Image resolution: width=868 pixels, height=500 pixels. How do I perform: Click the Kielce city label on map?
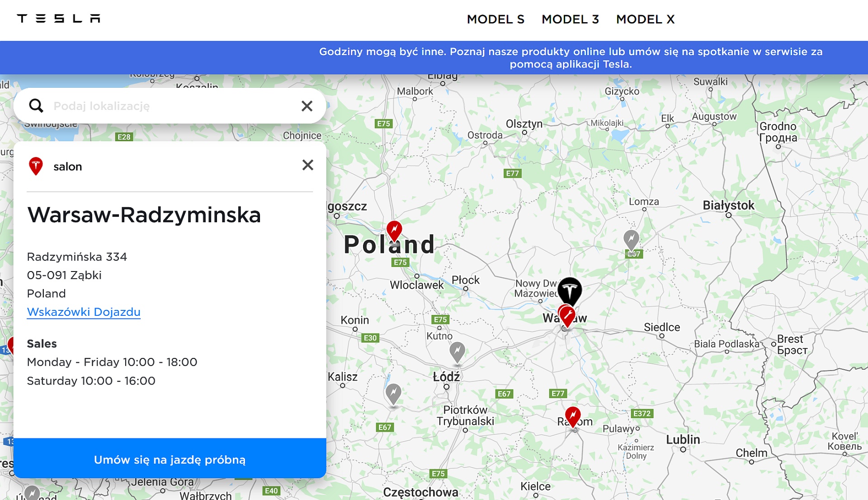click(535, 486)
